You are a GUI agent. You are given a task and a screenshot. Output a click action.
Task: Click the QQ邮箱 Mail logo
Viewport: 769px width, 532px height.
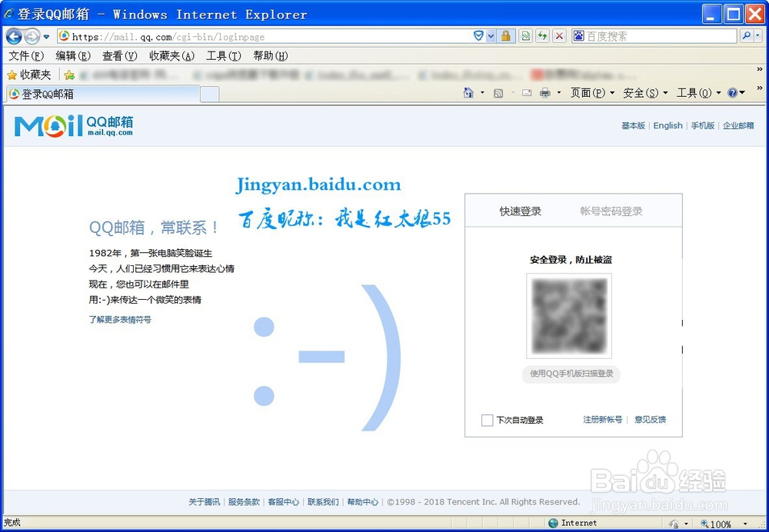click(x=74, y=125)
